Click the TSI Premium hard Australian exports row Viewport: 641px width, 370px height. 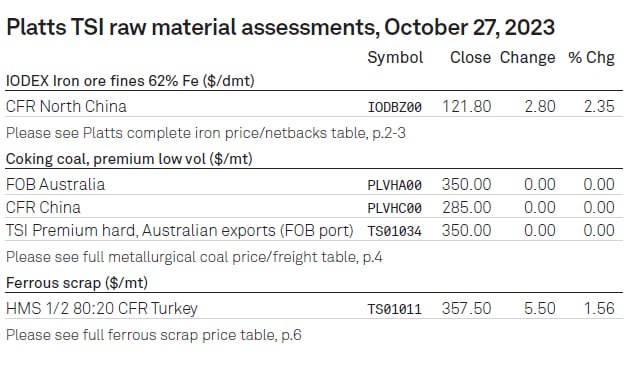[x=314, y=231]
